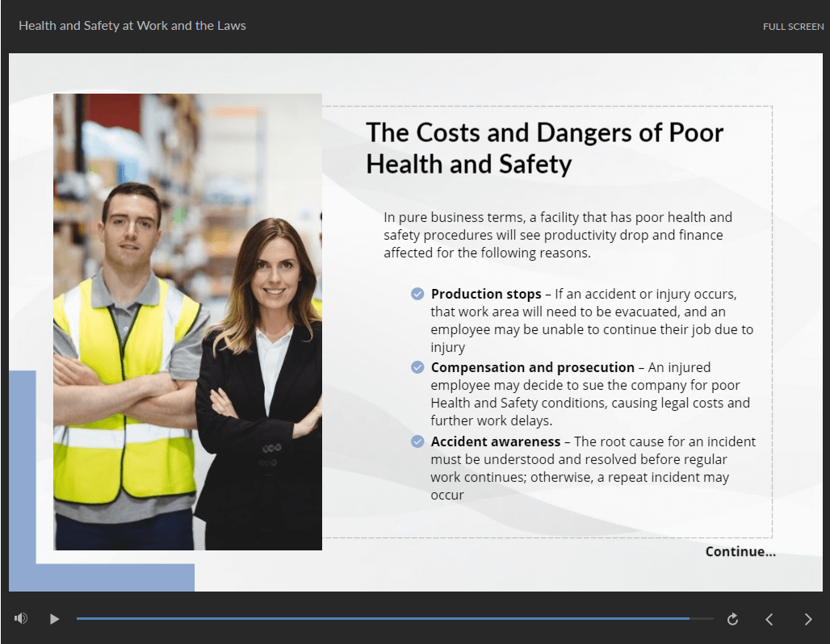The image size is (830, 644).
Task: Advance with the next slide arrow
Action: [x=808, y=619]
